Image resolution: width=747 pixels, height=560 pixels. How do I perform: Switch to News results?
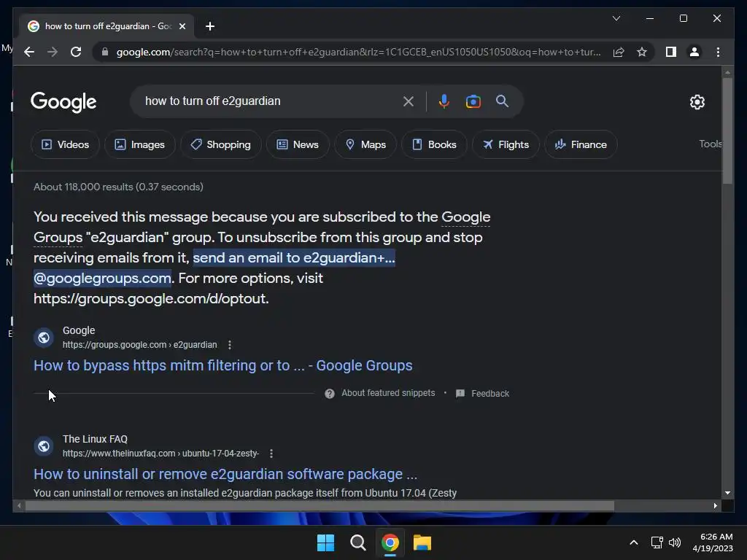(x=298, y=144)
